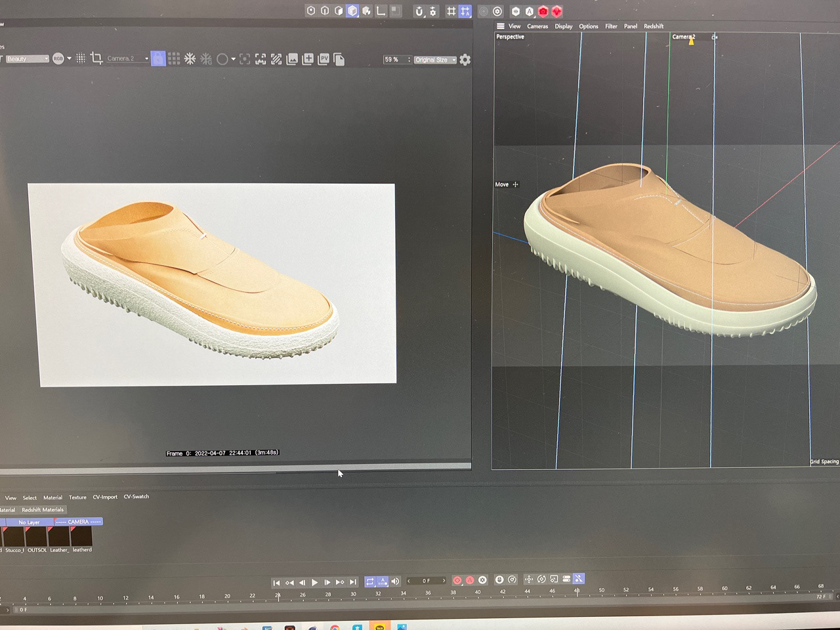The height and width of the screenshot is (630, 840).
Task: Toggle autokeying with the red A button
Action: [470, 580]
